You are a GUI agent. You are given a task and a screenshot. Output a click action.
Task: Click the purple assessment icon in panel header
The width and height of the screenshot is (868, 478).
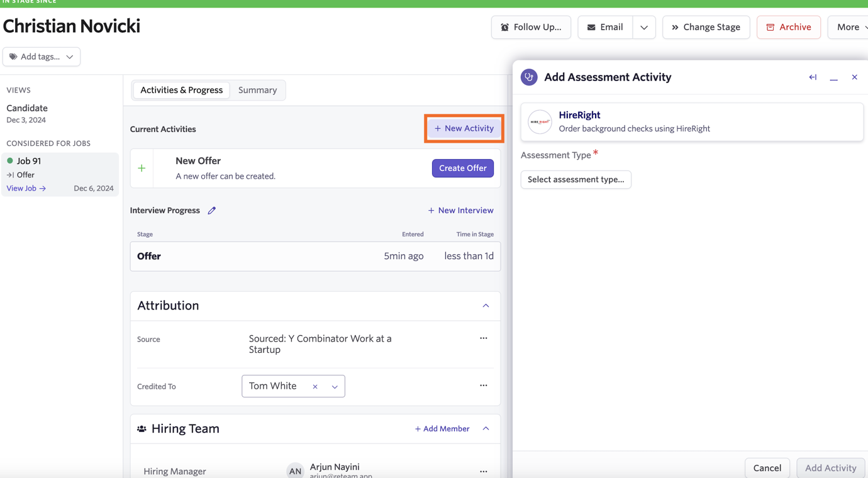(x=529, y=77)
